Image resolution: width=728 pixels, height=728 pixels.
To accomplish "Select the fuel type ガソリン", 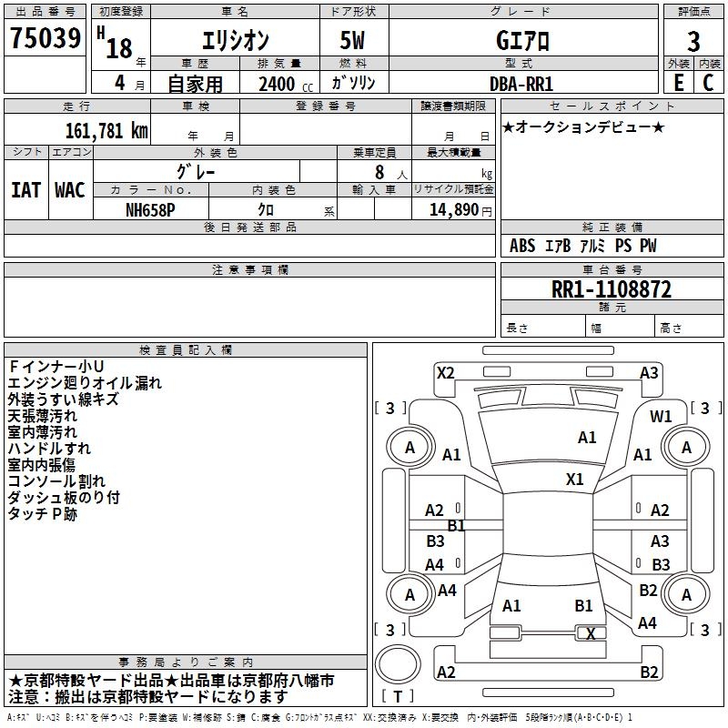I will [353, 83].
